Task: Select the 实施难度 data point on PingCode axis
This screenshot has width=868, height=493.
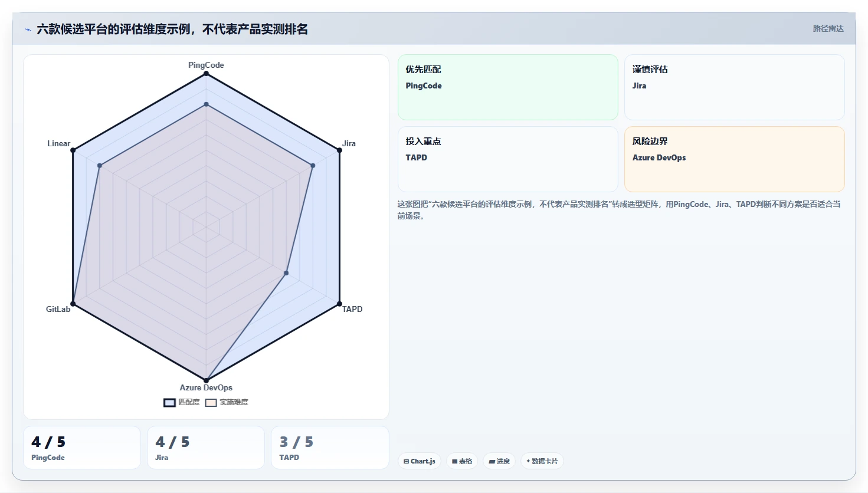Action: [x=206, y=104]
